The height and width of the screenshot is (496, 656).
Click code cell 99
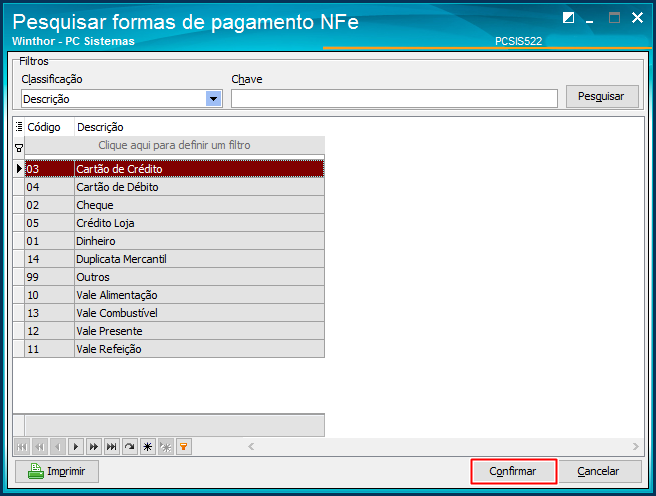pyautogui.click(x=49, y=277)
